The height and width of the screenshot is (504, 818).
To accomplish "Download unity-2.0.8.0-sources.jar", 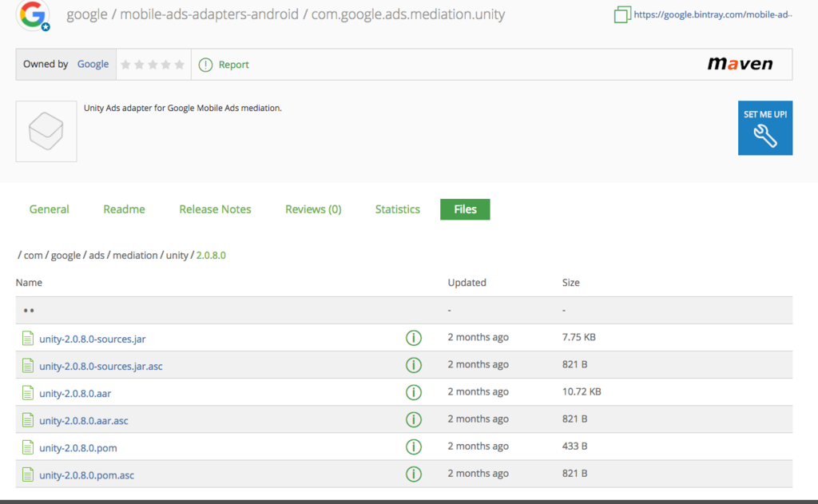I will point(93,339).
